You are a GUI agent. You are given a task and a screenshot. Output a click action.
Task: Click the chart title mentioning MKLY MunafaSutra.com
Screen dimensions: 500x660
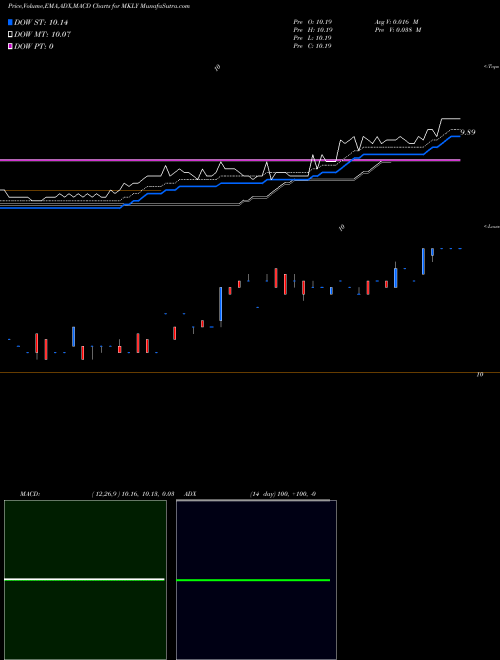tap(99, 6)
